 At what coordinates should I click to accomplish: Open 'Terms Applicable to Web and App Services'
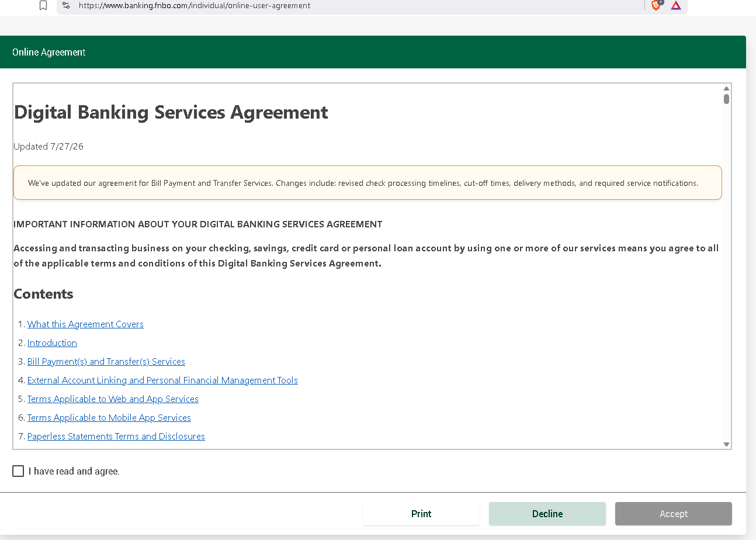point(113,399)
